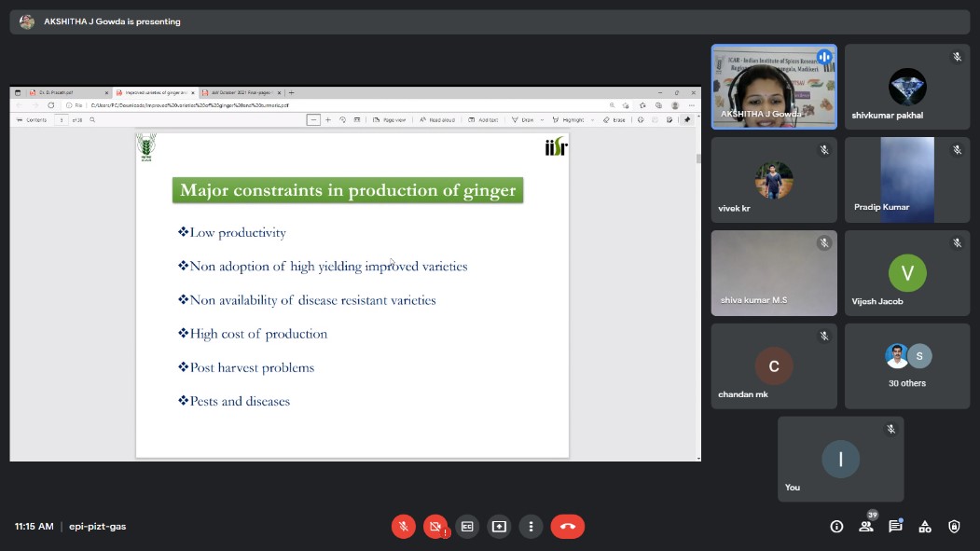Viewport: 980px width, 551px height.
Task: Unmute the microphone in call controls
Action: pyautogui.click(x=403, y=527)
